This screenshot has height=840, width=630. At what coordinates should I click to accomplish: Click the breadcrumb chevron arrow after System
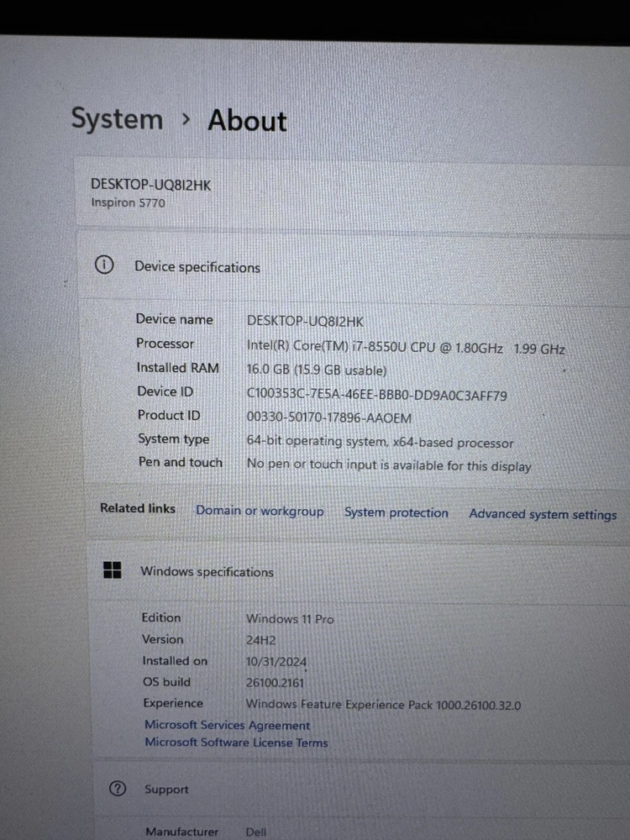click(x=186, y=120)
